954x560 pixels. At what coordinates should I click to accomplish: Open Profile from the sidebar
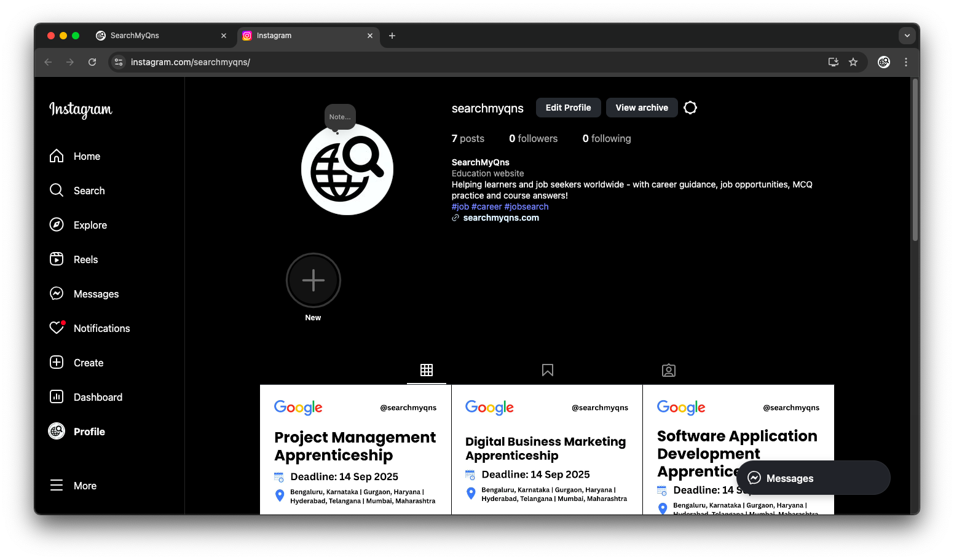[77, 432]
